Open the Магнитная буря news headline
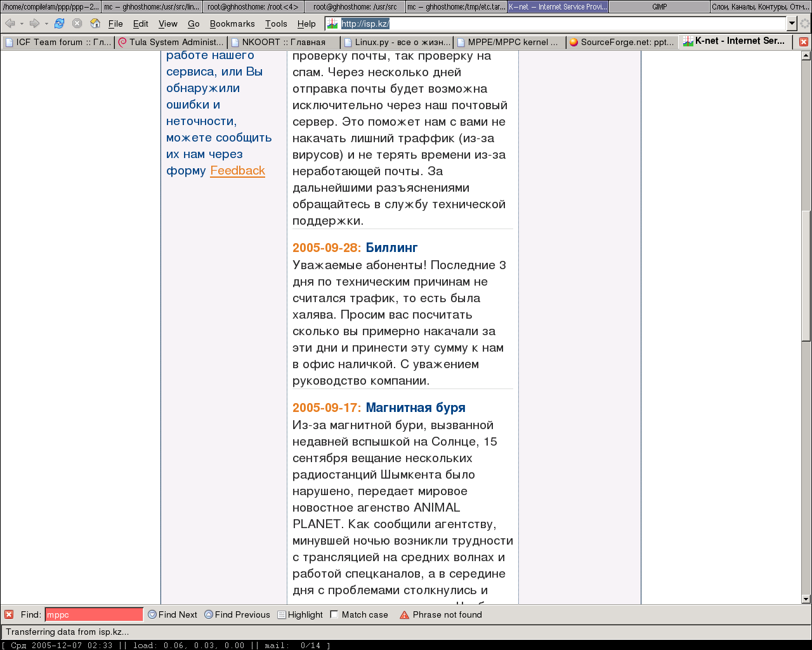This screenshot has height=650, width=812. 416,408
